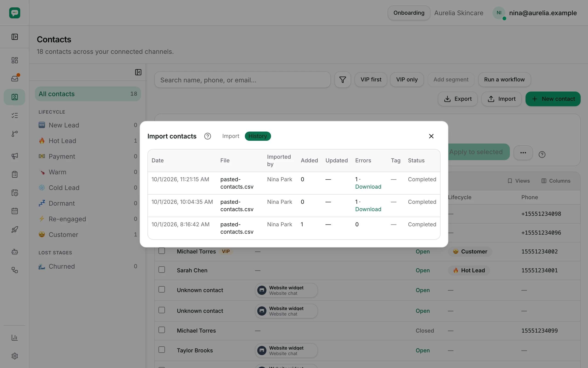Screen dimensions: 588x368
Task: Click the Onboarding button
Action: tap(409, 13)
